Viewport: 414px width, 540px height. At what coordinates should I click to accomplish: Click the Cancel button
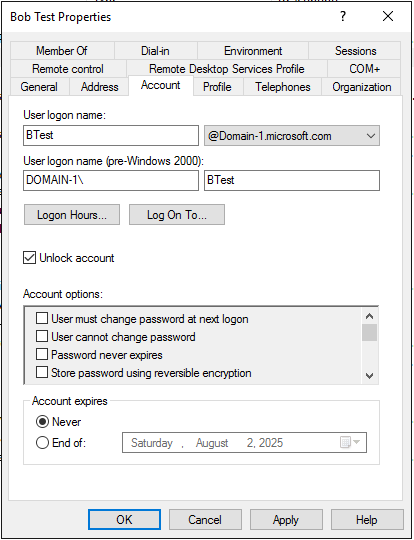tap(205, 519)
